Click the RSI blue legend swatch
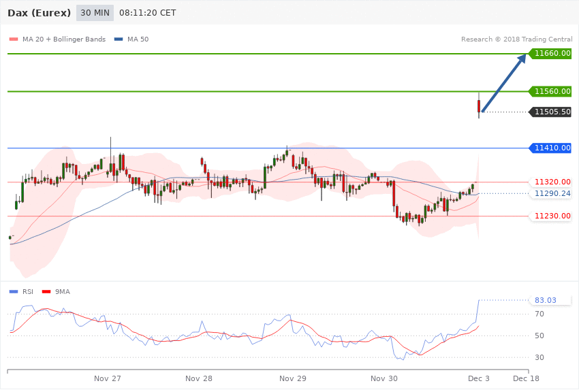Image resolution: width=579 pixels, height=392 pixels. click(14, 292)
